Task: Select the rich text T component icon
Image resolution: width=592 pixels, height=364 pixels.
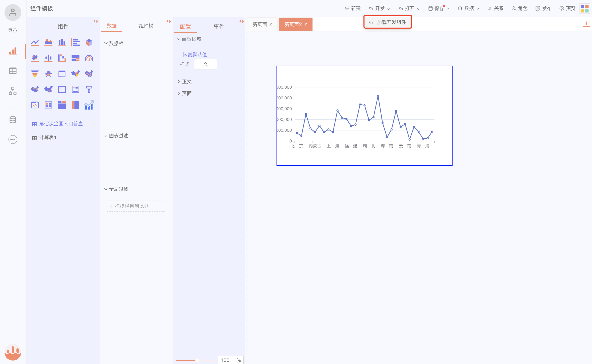Action: (75, 89)
